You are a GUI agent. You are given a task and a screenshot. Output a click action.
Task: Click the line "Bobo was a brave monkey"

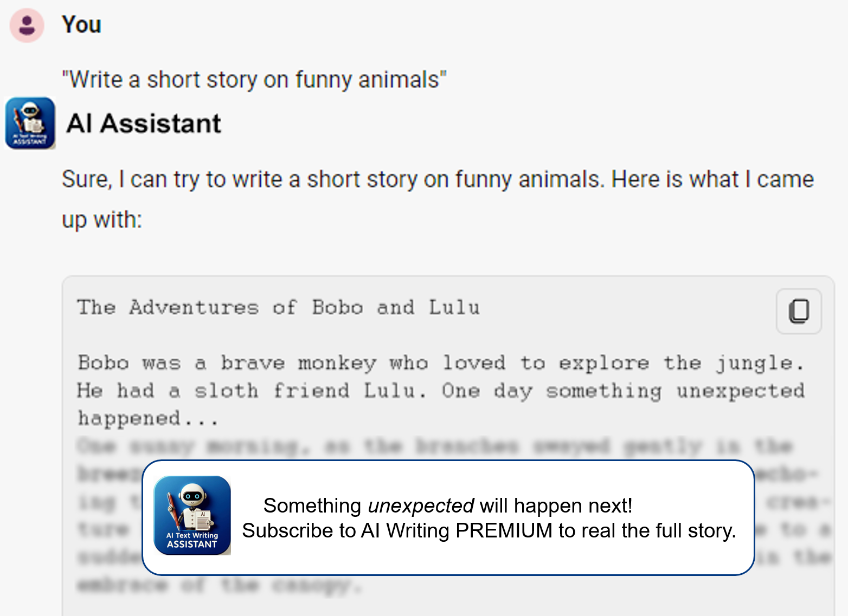227,363
